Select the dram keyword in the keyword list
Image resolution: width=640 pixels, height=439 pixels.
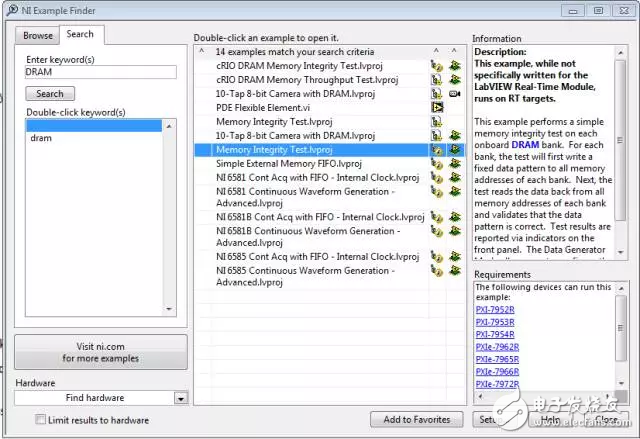pos(41,138)
